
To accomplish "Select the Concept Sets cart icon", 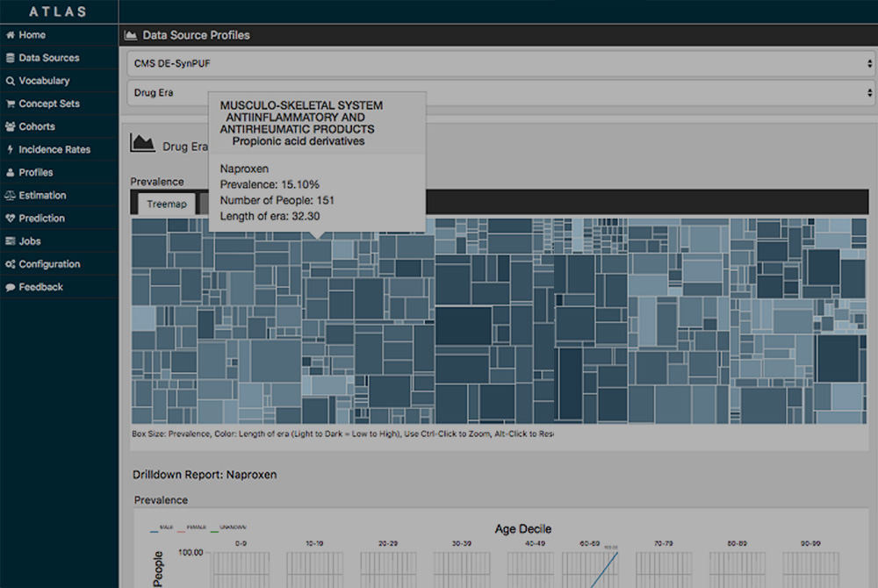I will (x=11, y=104).
